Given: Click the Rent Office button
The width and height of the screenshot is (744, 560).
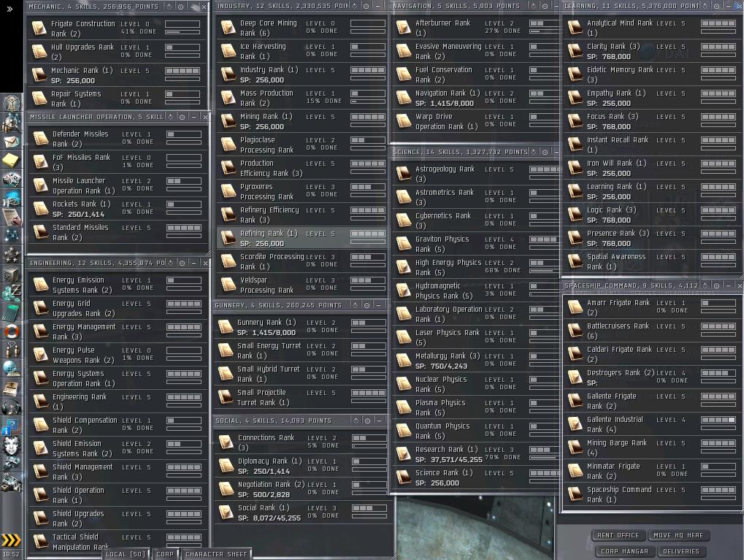Looking at the screenshot, I should tap(618, 535).
